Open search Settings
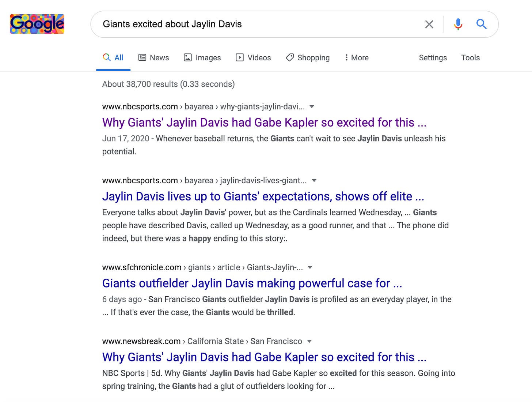532x402 pixels. 433,58
